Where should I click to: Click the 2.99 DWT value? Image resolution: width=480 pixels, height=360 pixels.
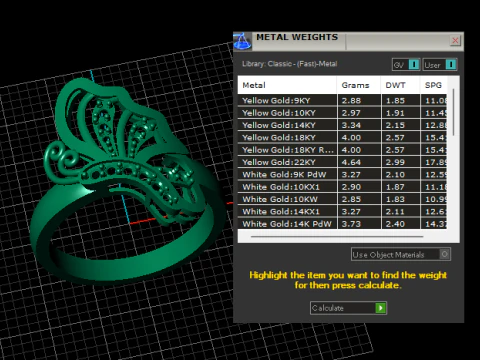point(395,162)
